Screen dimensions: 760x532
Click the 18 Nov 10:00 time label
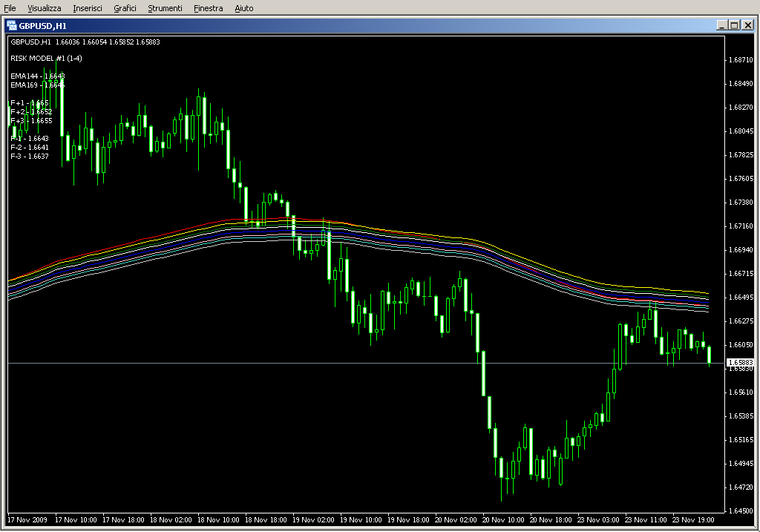(218, 520)
